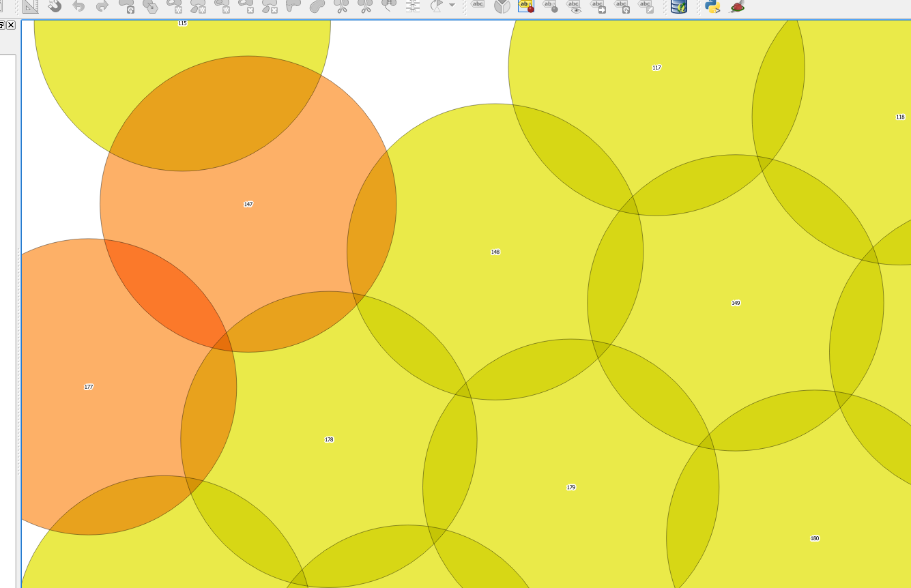Image resolution: width=911 pixels, height=588 pixels.
Task: Toggle Highlight Pinned Labels yellow icon
Action: 526,6
